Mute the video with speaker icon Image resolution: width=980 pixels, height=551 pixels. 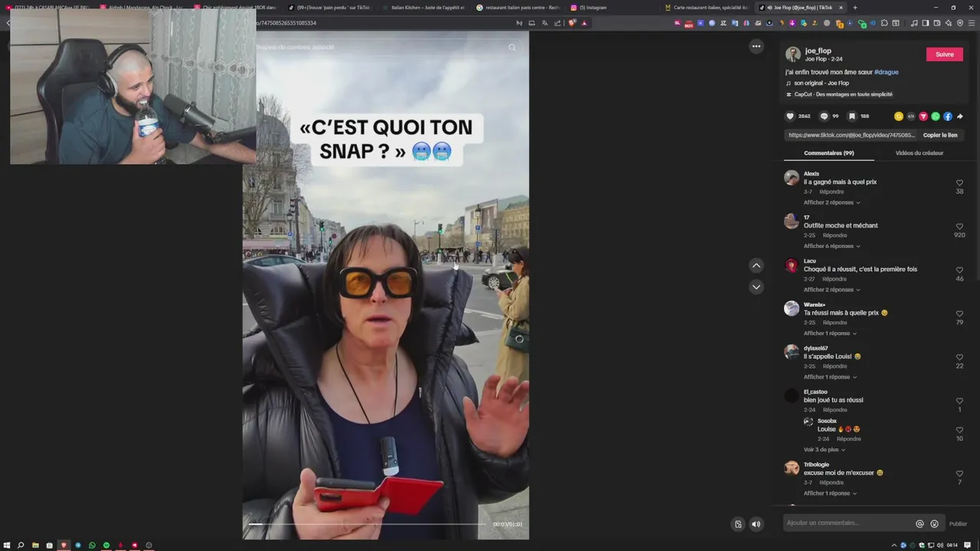pyautogui.click(x=756, y=524)
